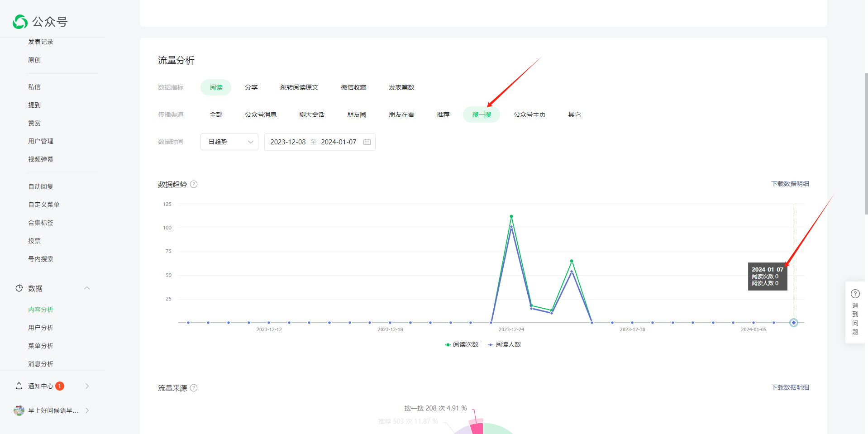This screenshot has height=434, width=868.
Task: Download data details for 数据趋势
Action: (x=790, y=184)
